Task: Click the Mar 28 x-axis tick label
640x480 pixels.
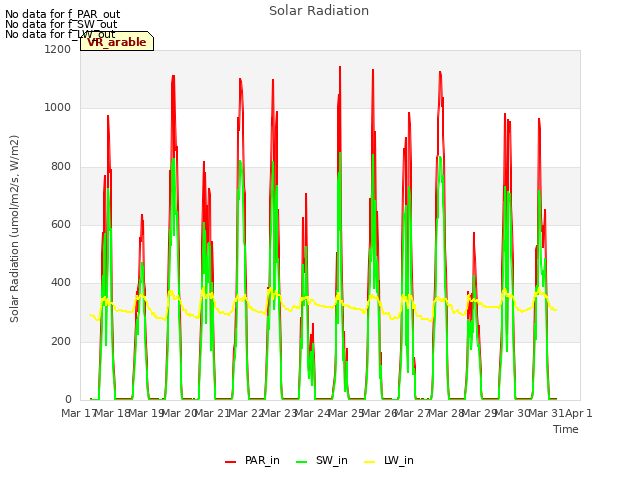Action: [x=446, y=413]
